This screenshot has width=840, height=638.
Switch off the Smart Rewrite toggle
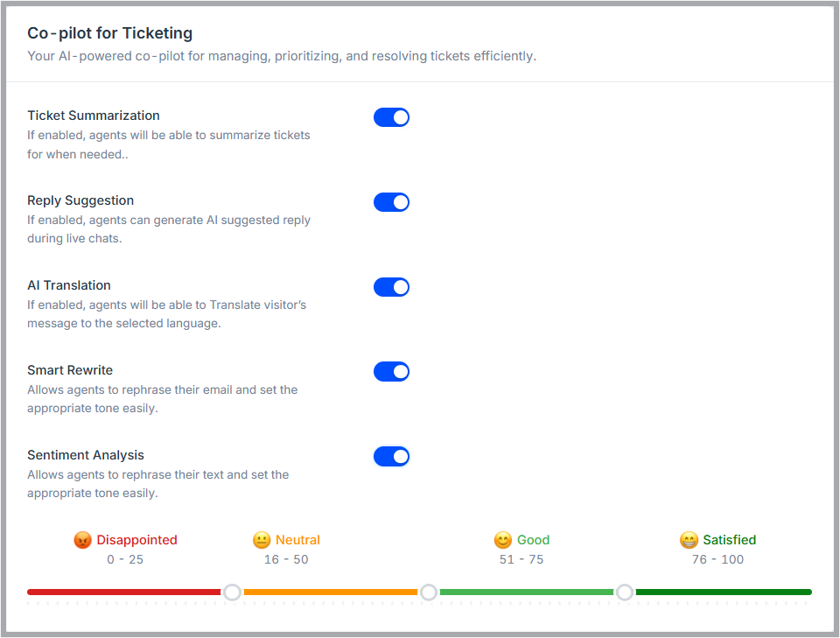pyautogui.click(x=391, y=372)
